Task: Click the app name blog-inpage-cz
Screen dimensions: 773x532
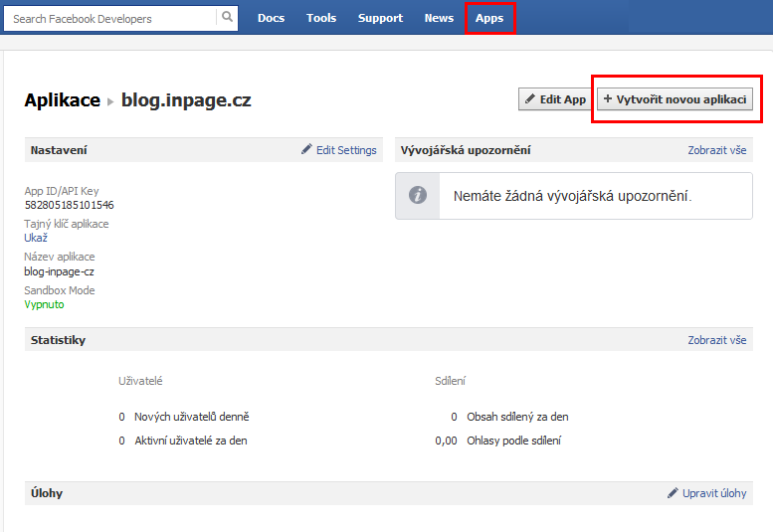Action: click(x=59, y=271)
